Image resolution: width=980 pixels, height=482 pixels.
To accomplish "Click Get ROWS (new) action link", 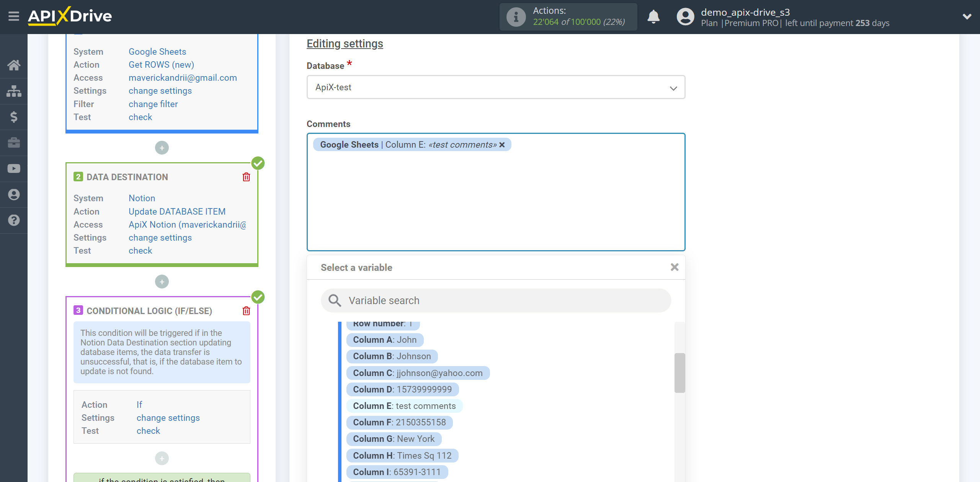I will (161, 65).
